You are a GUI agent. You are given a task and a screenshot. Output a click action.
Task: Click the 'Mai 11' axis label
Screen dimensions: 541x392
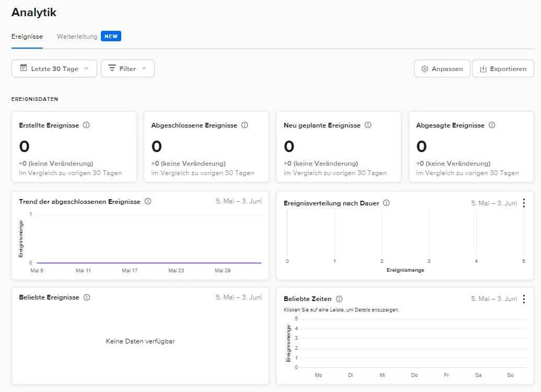tap(83, 271)
